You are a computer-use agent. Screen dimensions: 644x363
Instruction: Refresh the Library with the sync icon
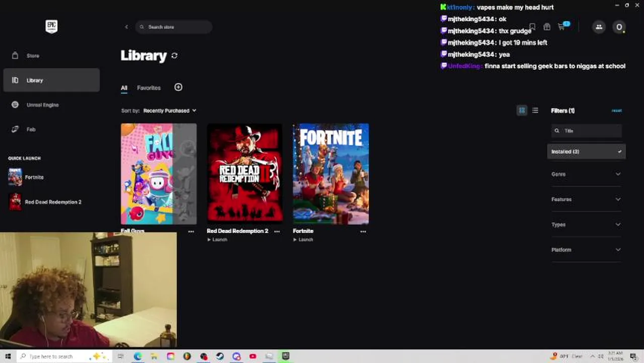(174, 55)
